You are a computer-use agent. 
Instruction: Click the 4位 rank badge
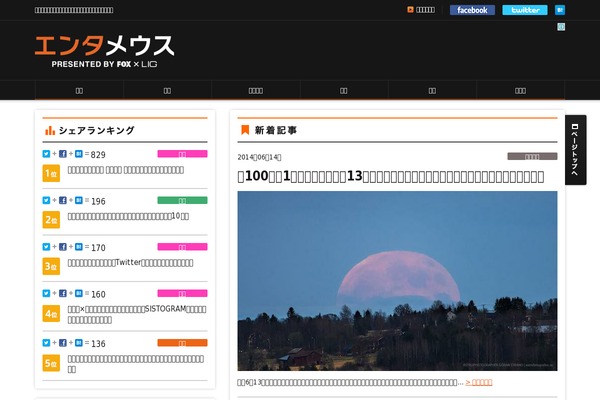(x=51, y=313)
